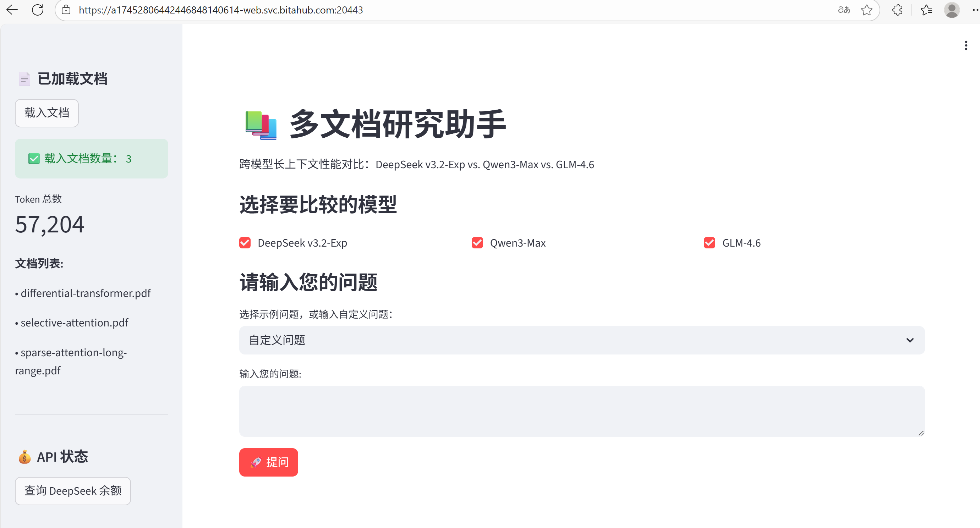Reload the current page
Image resolution: width=980 pixels, height=528 pixels.
[x=38, y=10]
